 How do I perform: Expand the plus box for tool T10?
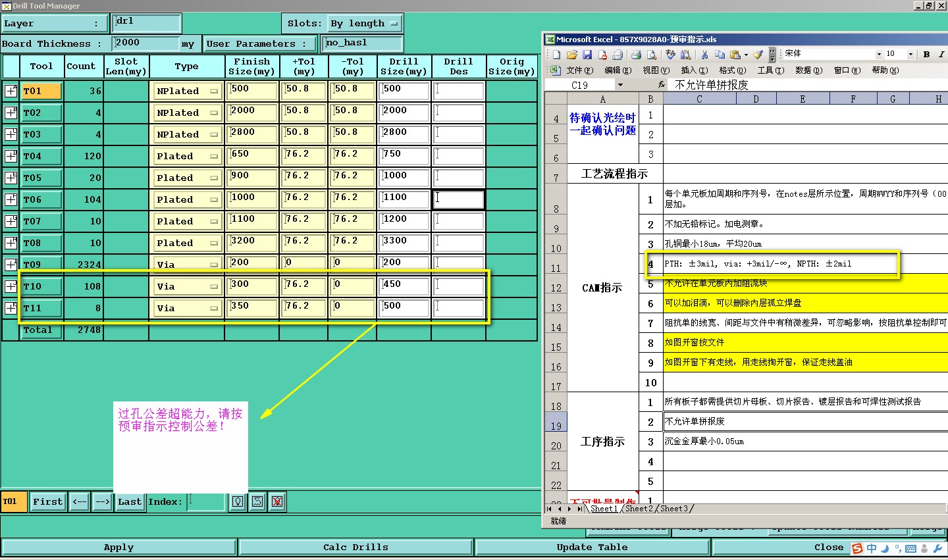pyautogui.click(x=11, y=286)
